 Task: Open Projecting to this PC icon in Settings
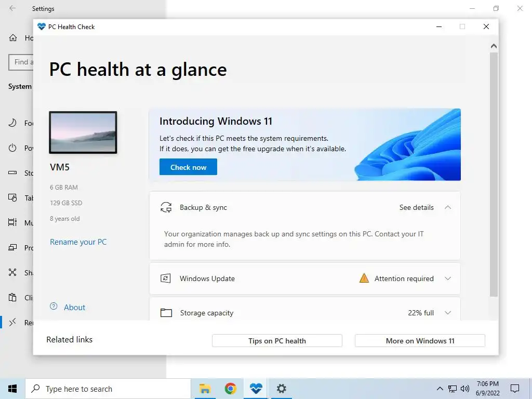12,248
